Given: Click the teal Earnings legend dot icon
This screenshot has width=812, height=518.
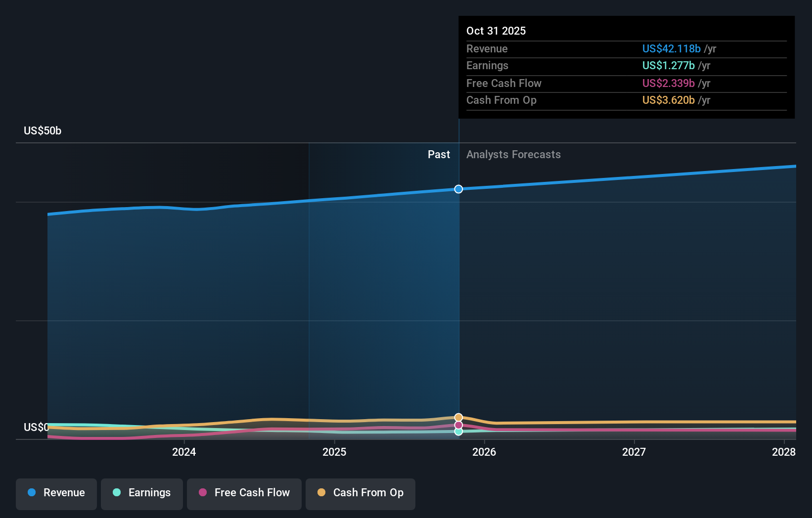Looking at the screenshot, I should tap(117, 493).
